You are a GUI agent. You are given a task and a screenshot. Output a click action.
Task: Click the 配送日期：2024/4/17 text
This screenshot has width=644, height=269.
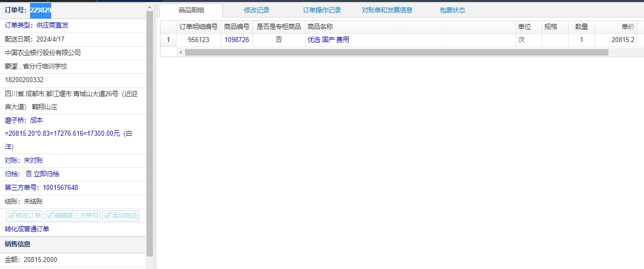[x=35, y=39]
